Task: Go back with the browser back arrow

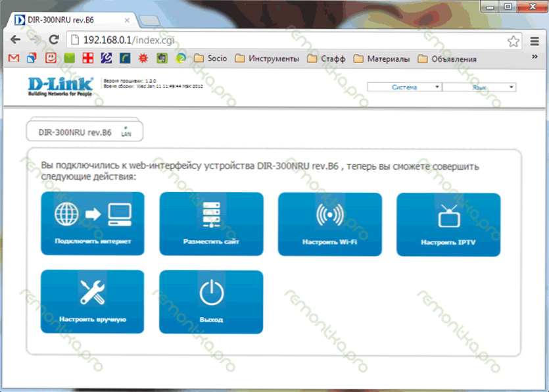Action: (15, 39)
